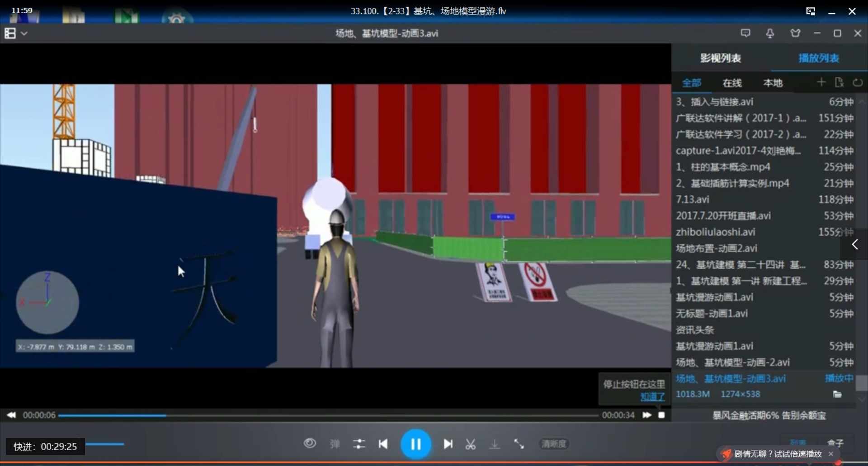Dismiss the 试试倍速播放 notification
The image size is (868, 466).
831,454
